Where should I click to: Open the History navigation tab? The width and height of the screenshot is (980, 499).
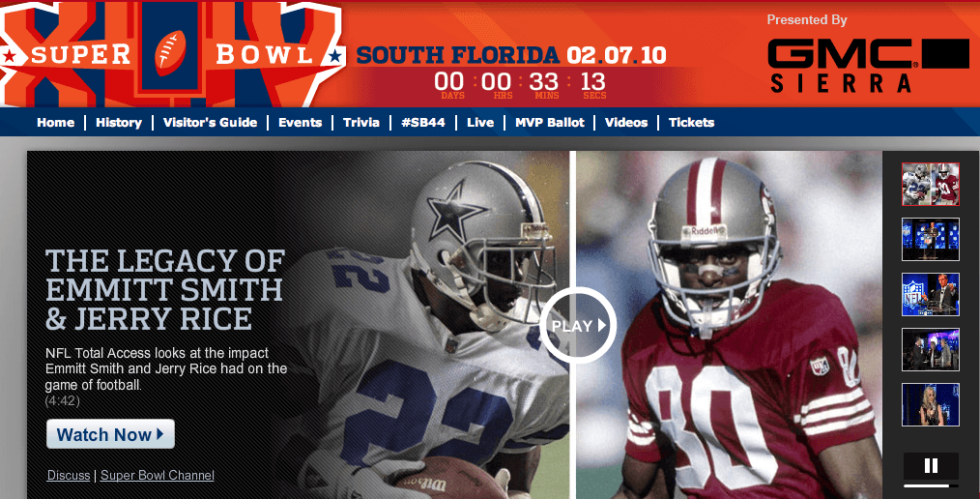119,123
